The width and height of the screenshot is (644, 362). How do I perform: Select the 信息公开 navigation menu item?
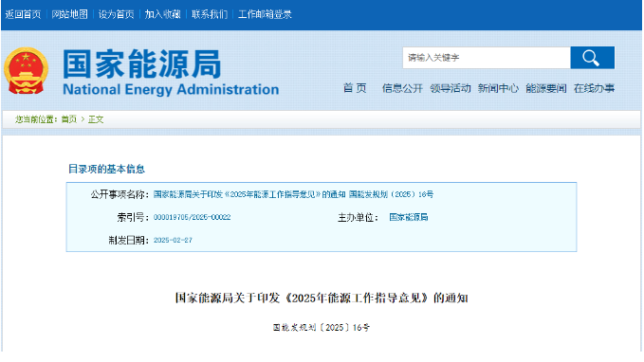pyautogui.click(x=402, y=88)
